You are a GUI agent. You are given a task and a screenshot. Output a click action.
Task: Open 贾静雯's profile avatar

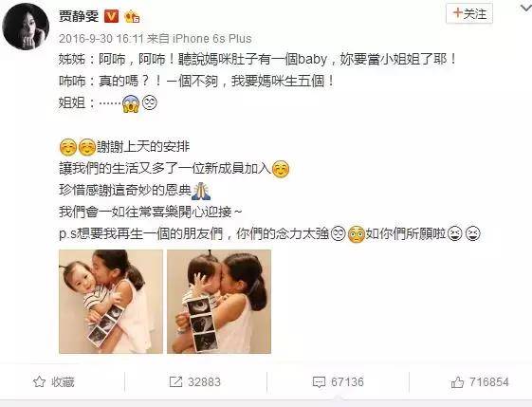pos(26,27)
